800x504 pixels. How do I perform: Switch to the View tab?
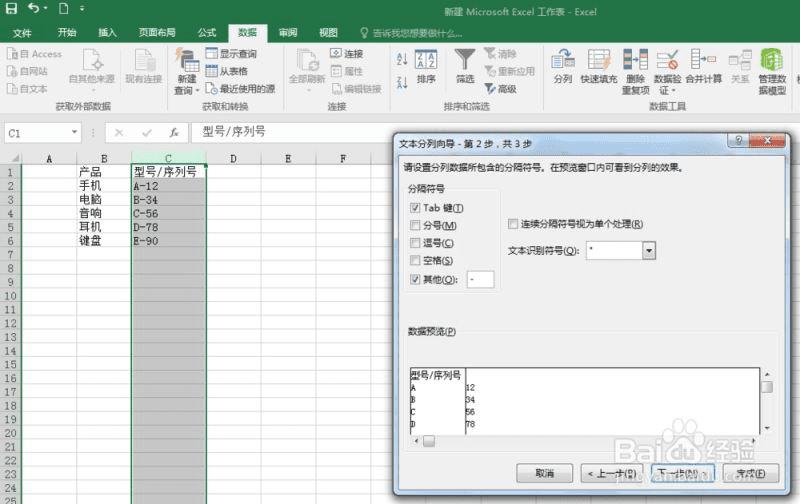pyautogui.click(x=329, y=33)
